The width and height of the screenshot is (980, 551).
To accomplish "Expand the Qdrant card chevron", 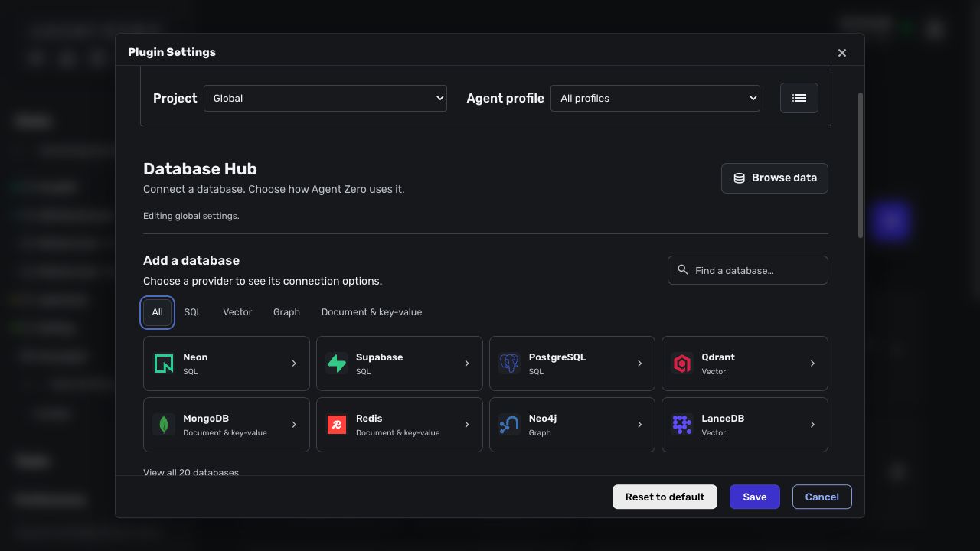I will point(812,364).
